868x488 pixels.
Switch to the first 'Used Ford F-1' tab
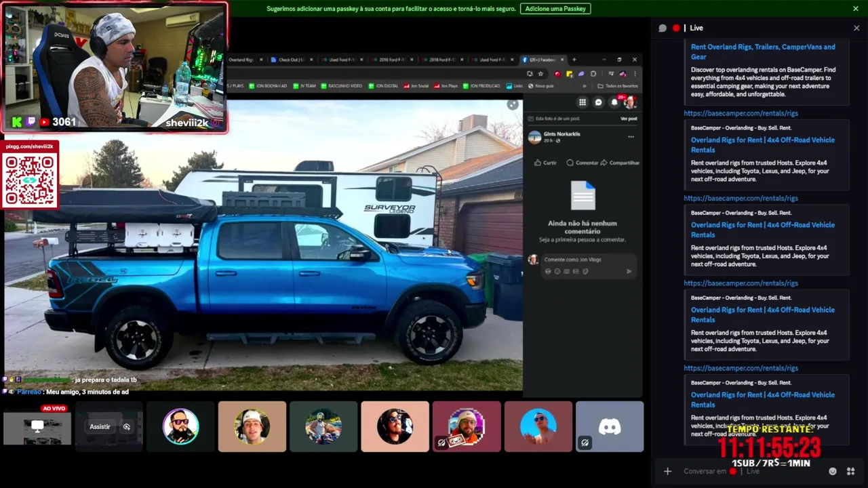click(342, 60)
